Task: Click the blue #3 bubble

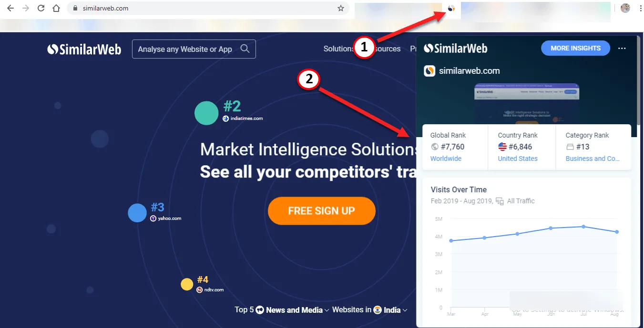Action: tap(137, 213)
